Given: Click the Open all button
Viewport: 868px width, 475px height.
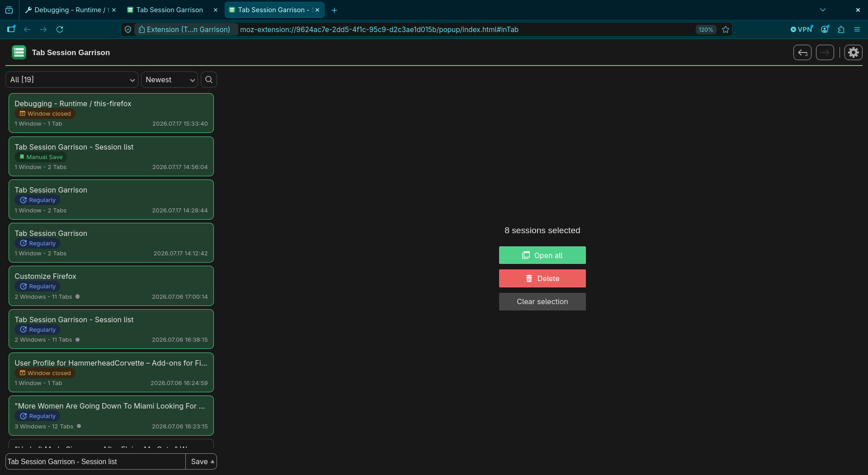Looking at the screenshot, I should coord(542,255).
